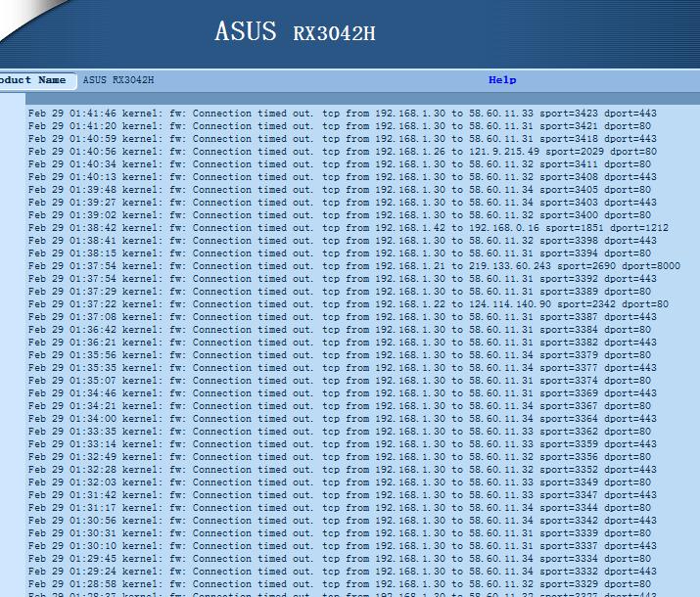Select the log entry at 01:41:20

(340, 126)
